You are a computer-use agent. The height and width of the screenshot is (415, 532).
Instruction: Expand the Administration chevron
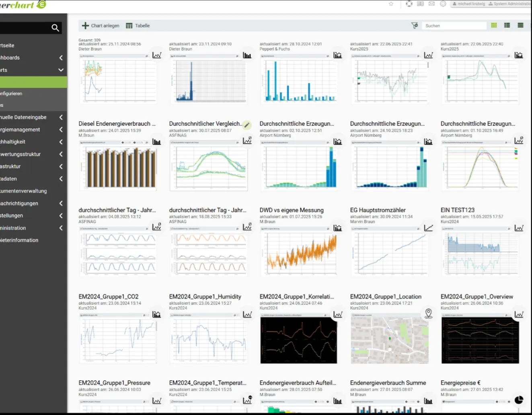point(61,228)
